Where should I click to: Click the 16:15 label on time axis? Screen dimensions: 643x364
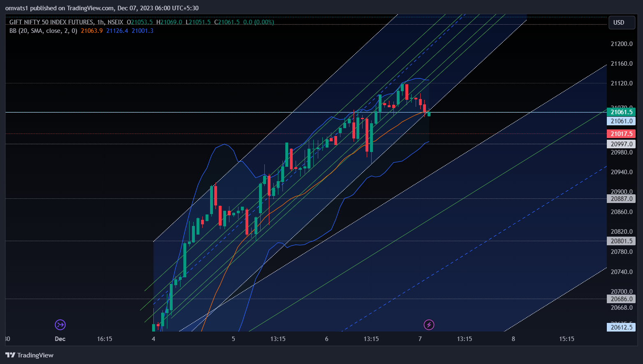pyautogui.click(x=104, y=339)
